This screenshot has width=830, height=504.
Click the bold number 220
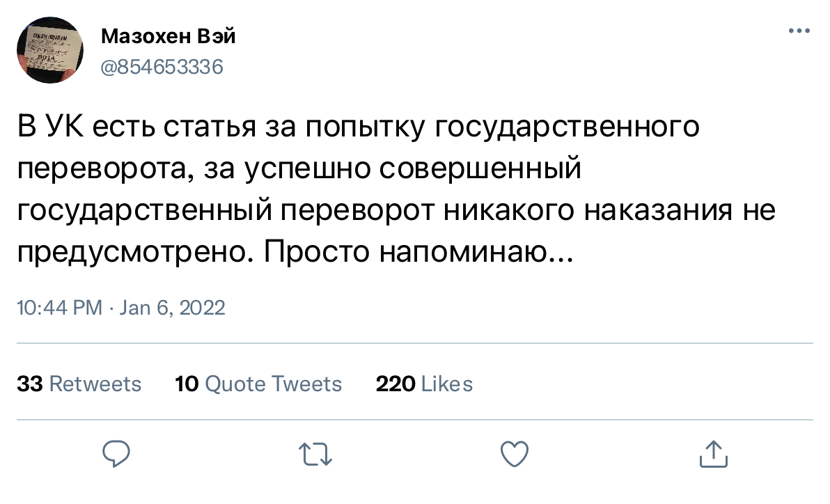click(x=396, y=384)
